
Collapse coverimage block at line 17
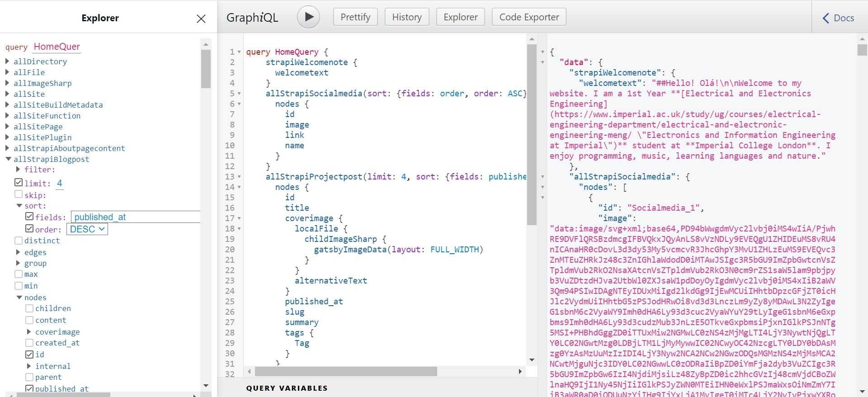(x=239, y=218)
